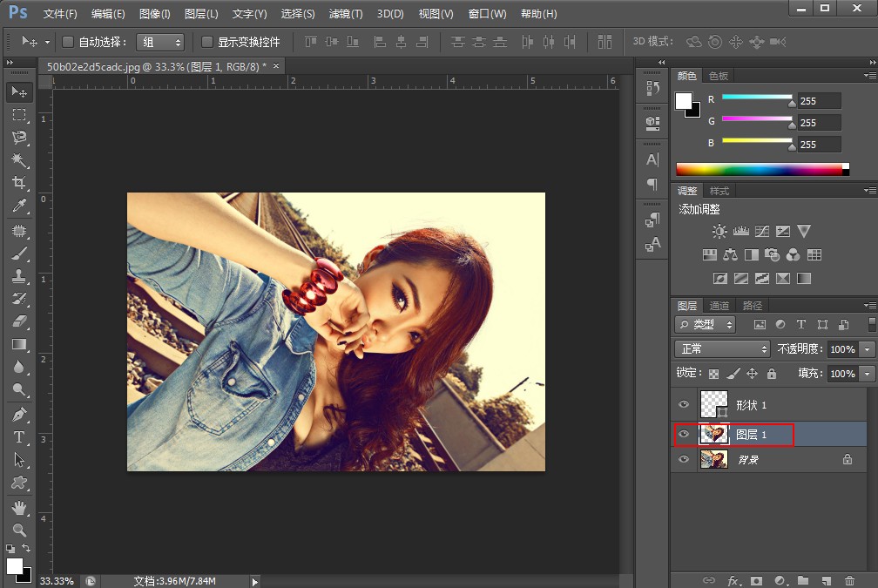
Task: Select the Eyedropper tool
Action: click(x=19, y=206)
